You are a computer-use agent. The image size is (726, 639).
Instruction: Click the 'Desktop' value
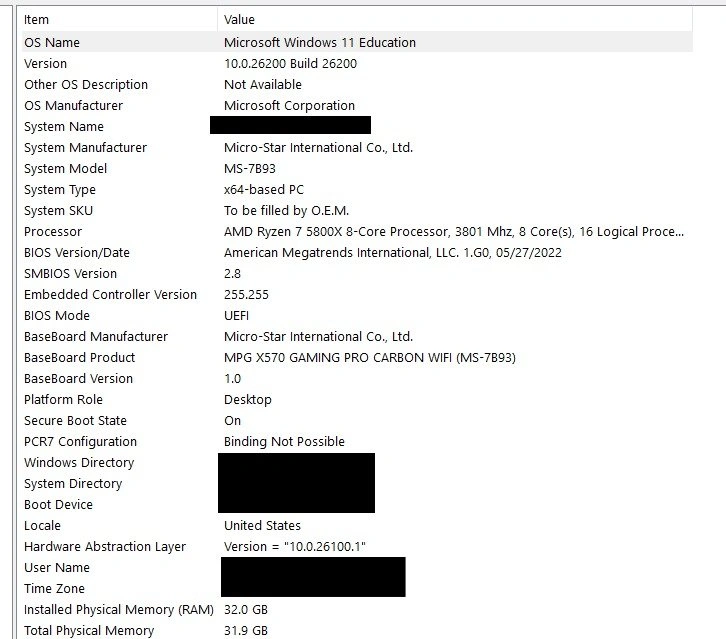tap(248, 400)
